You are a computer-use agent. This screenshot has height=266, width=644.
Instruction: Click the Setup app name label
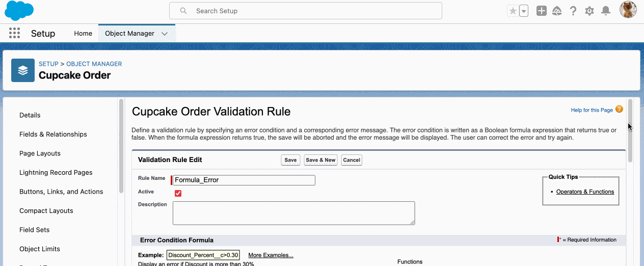pyautogui.click(x=43, y=33)
